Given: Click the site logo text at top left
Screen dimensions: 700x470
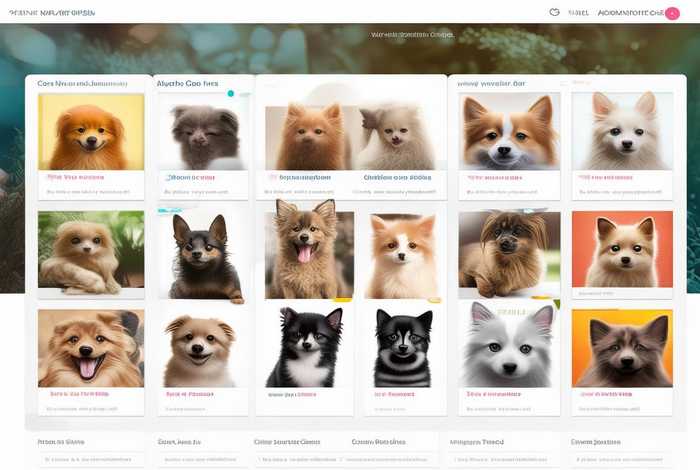Looking at the screenshot, I should click(x=50, y=13).
